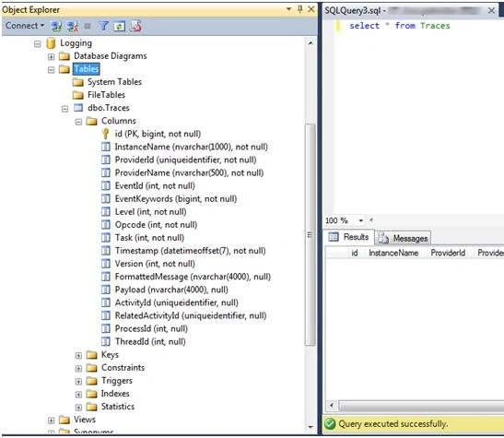504x438 pixels.
Task: Expand the Indexes folder
Action: tap(78, 395)
